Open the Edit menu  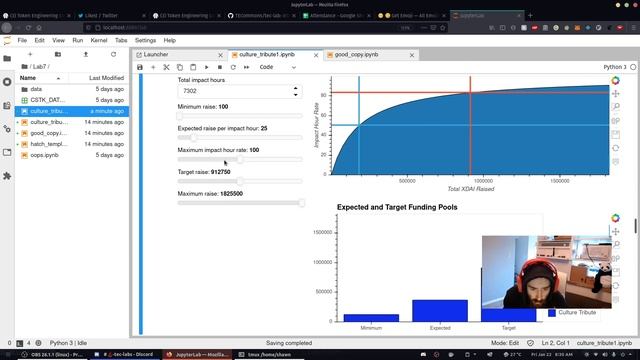(x=39, y=40)
